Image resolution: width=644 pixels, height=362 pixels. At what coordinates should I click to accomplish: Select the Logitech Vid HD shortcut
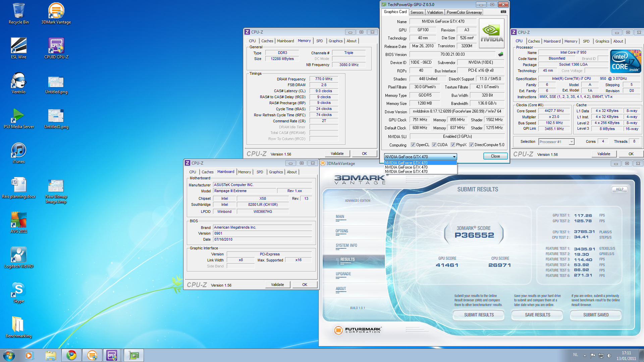point(18,257)
